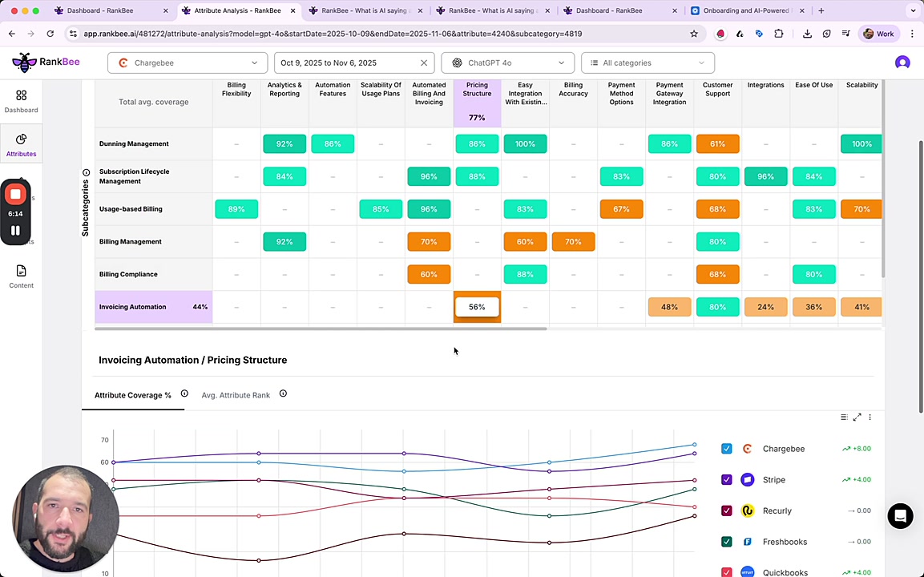The width and height of the screenshot is (924, 577).
Task: Pause the screen recording
Action: 15,231
